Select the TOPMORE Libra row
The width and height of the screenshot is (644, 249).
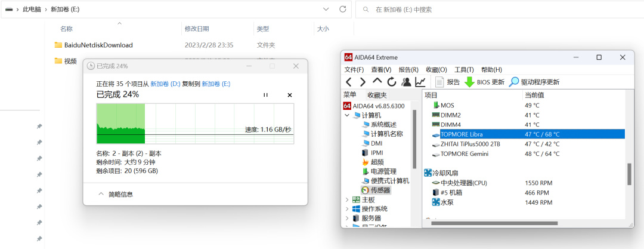pyautogui.click(x=524, y=134)
